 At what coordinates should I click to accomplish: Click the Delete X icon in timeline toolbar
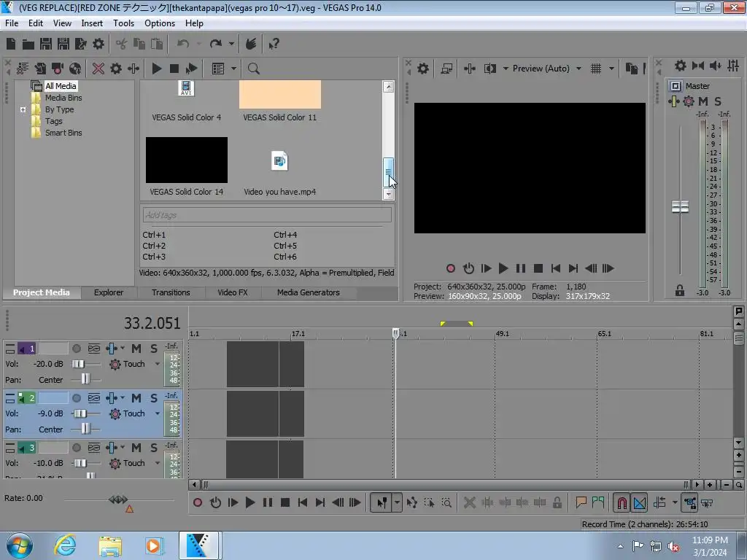[x=469, y=503]
